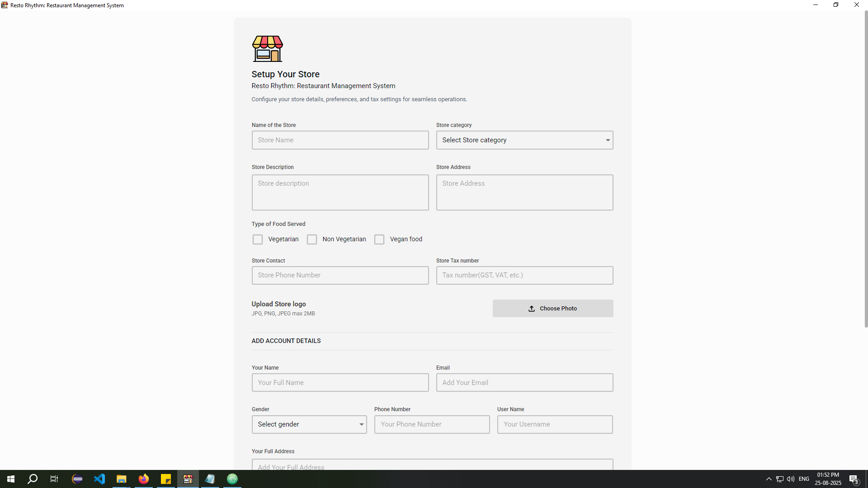Launch Visual Studio Code from the taskbar
Screen dimensions: 868x488
(99, 479)
